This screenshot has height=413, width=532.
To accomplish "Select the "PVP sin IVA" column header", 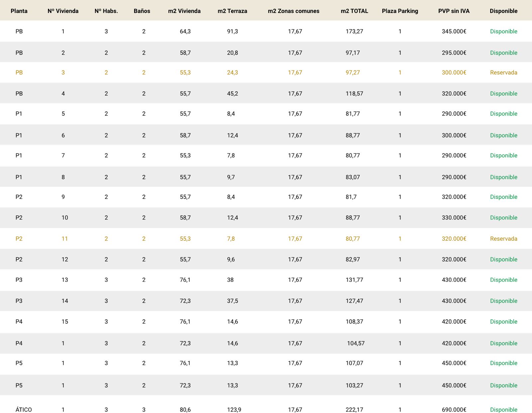I will (x=454, y=11).
